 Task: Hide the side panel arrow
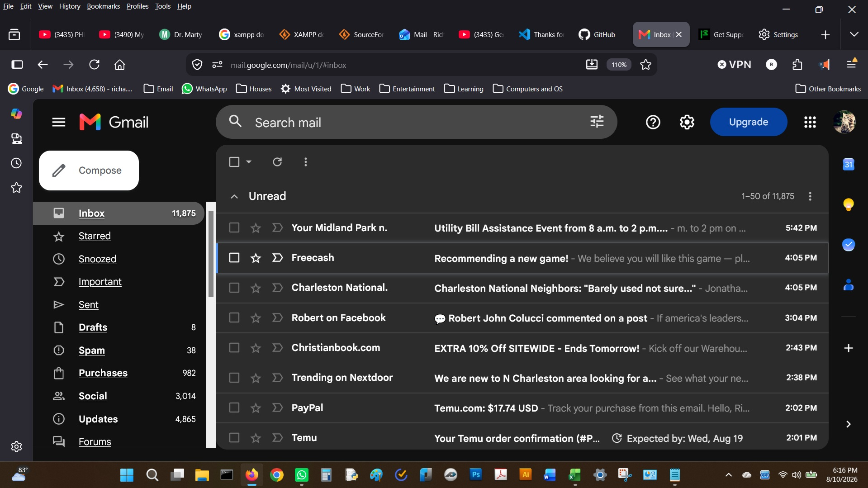point(849,424)
